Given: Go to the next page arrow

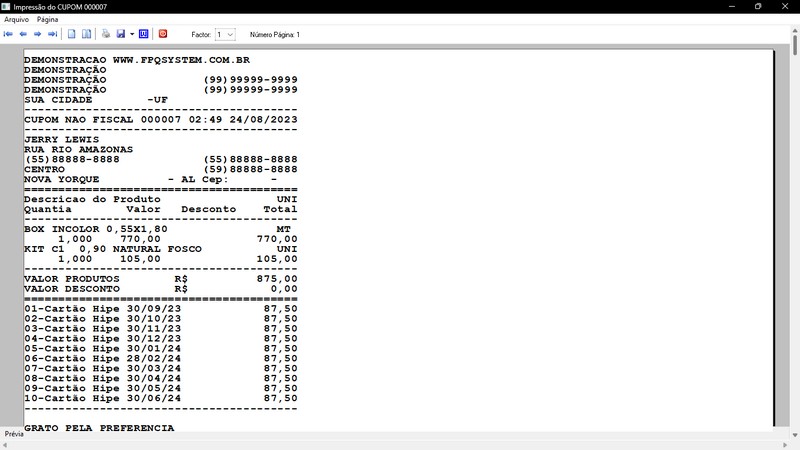Looking at the screenshot, I should (x=37, y=34).
